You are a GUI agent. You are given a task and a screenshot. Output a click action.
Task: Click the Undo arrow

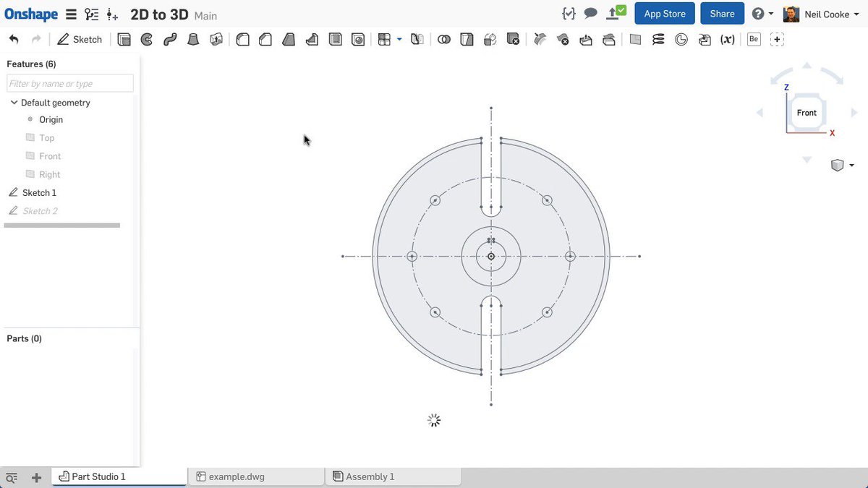pyautogui.click(x=14, y=39)
